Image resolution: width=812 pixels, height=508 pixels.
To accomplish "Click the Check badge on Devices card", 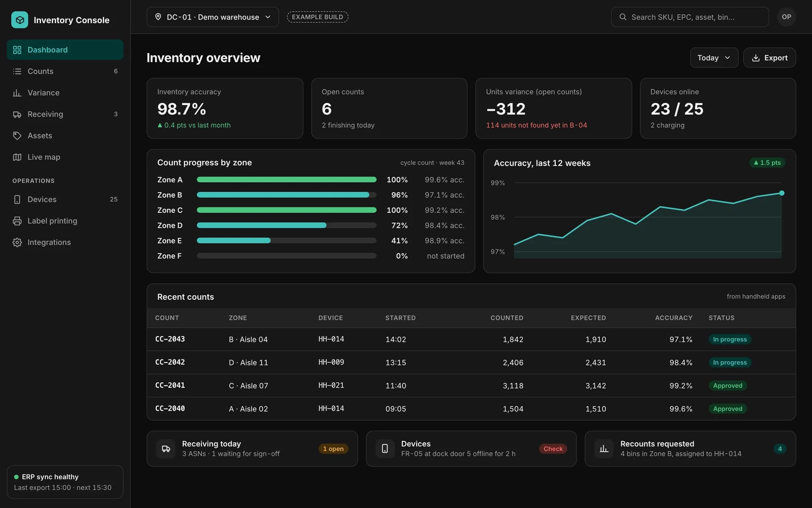I will (x=553, y=449).
